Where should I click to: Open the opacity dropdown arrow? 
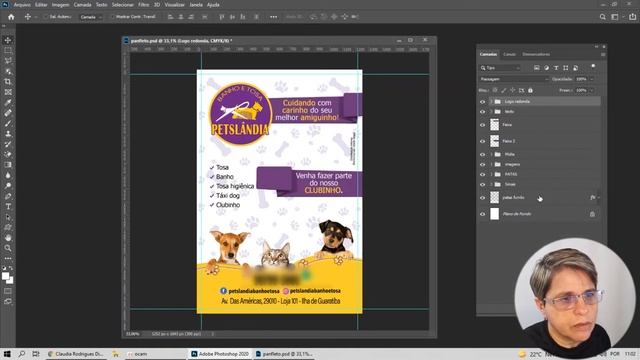592,79
